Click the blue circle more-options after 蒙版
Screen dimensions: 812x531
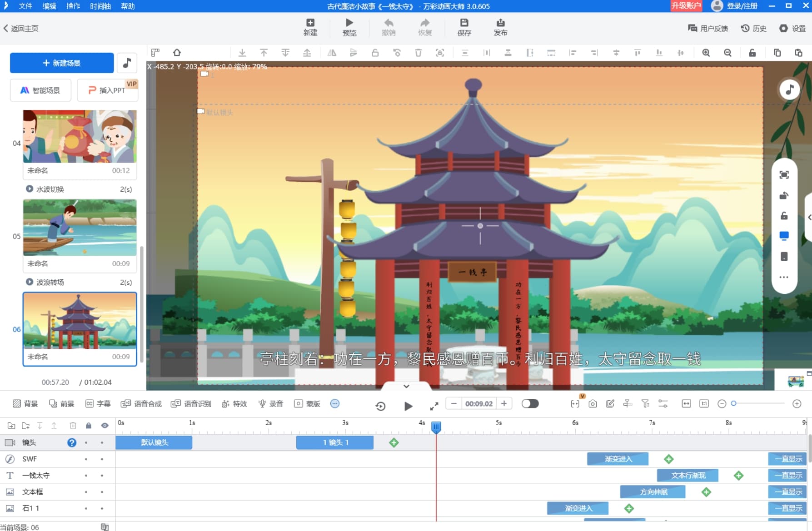pos(335,403)
